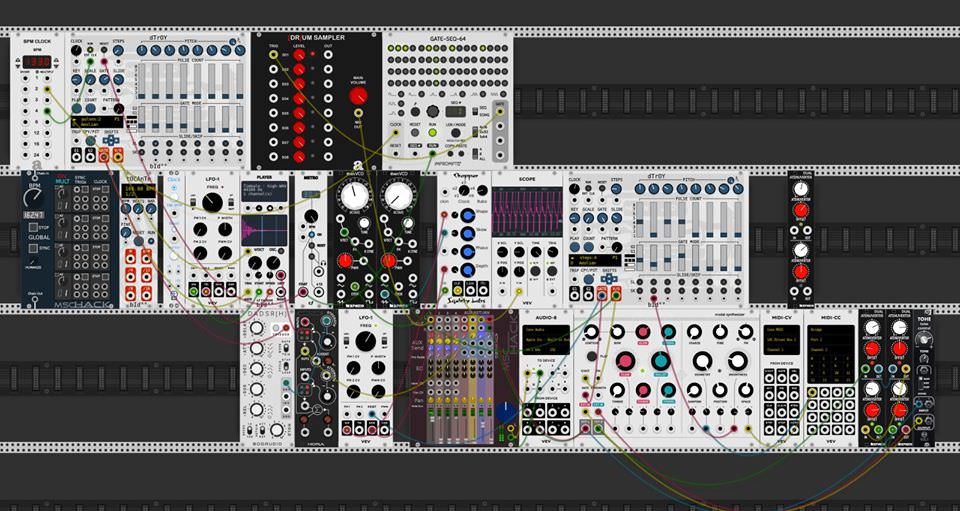This screenshot has width=960, height=511.
Task: Toggle the SYNC button on MSCHACK Global
Action: pyautogui.click(x=33, y=248)
